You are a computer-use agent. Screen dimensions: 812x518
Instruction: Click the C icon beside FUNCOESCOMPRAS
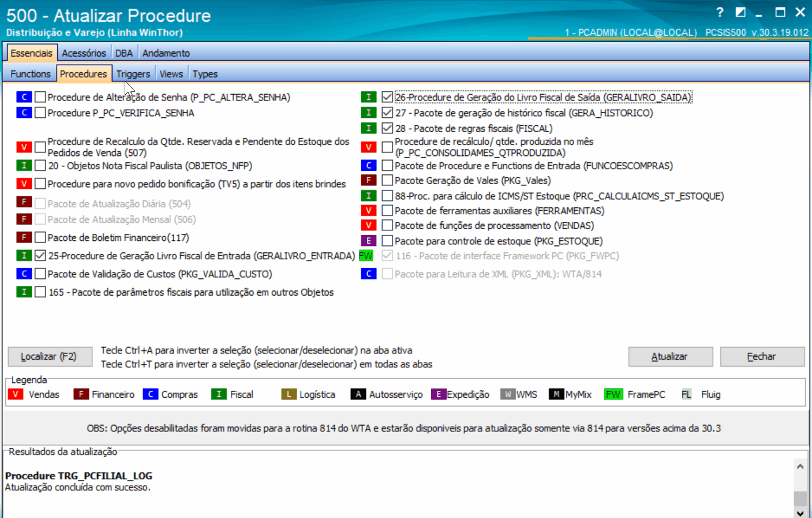tap(369, 166)
